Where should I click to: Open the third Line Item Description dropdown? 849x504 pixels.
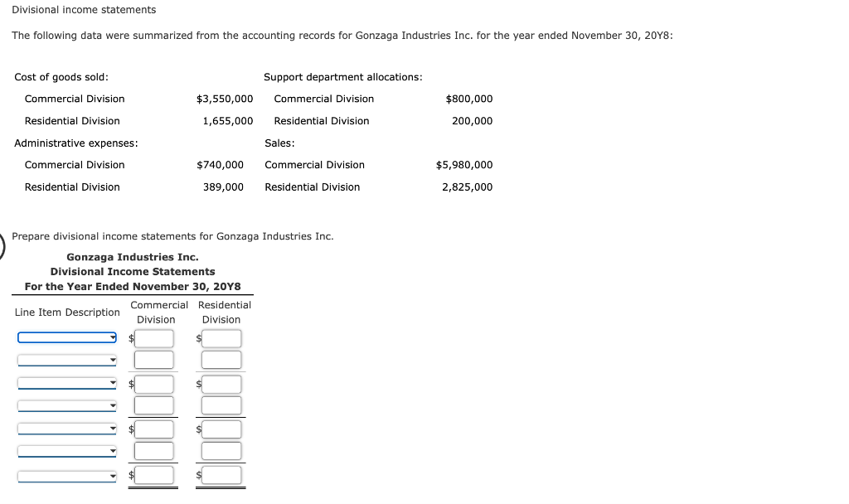[66, 383]
